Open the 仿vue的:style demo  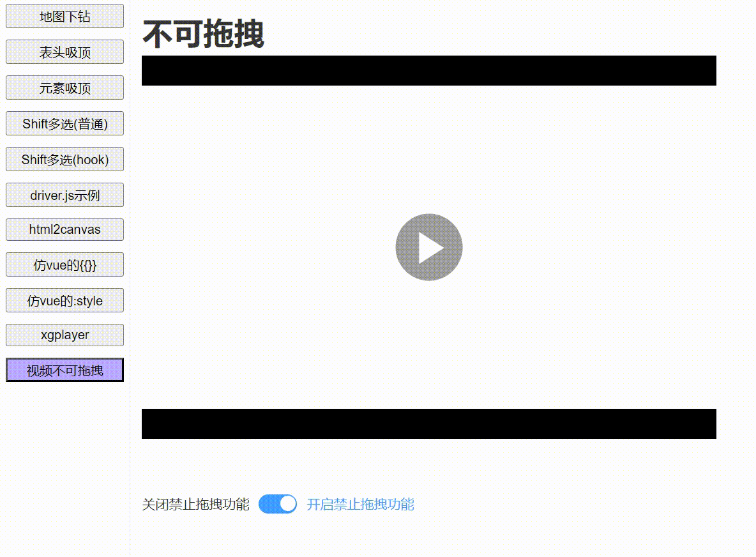tap(64, 300)
